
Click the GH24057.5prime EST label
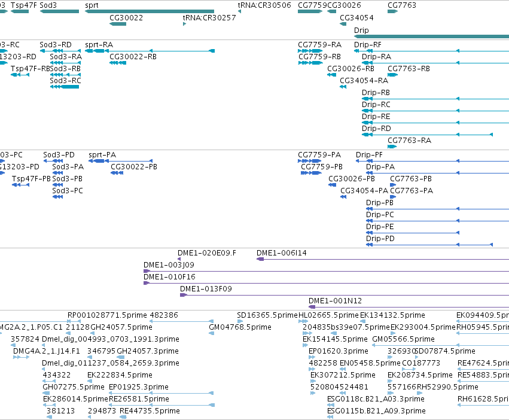coord(121,327)
